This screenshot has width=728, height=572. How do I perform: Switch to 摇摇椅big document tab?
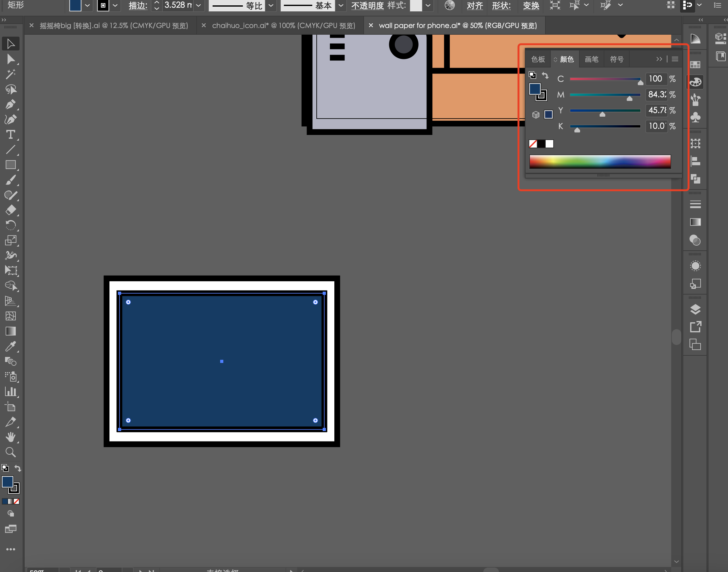pos(114,26)
